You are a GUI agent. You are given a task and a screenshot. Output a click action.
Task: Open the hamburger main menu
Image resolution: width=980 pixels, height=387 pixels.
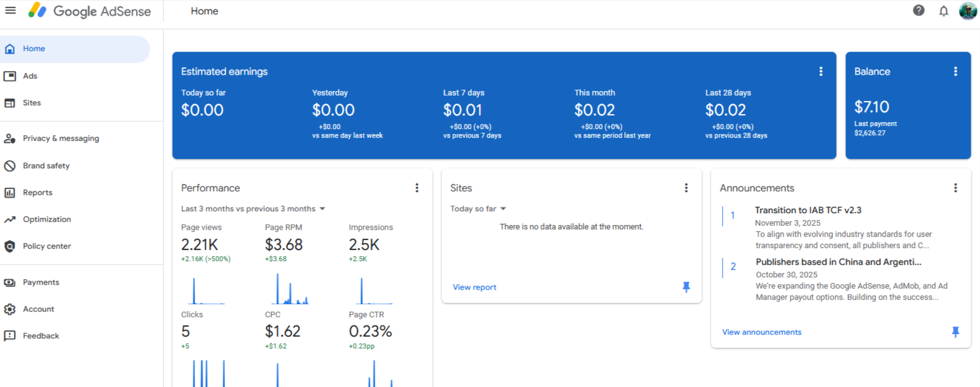coord(11,11)
